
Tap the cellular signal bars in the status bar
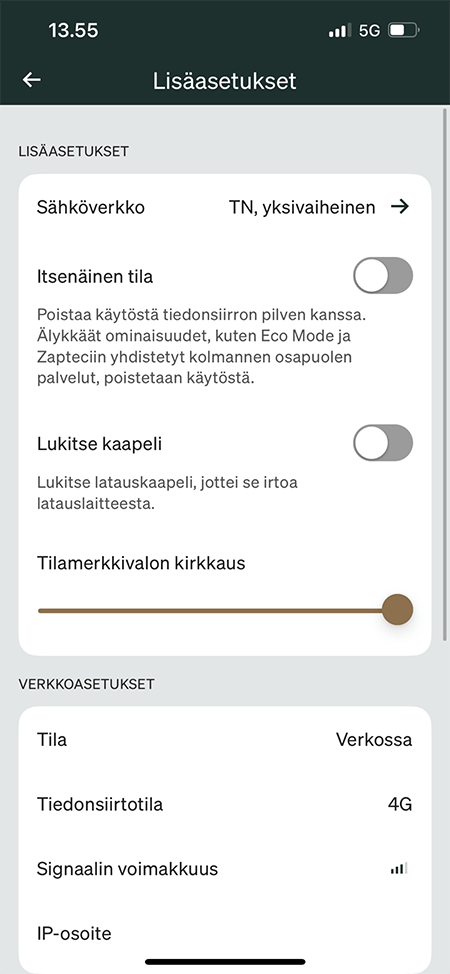point(339,30)
